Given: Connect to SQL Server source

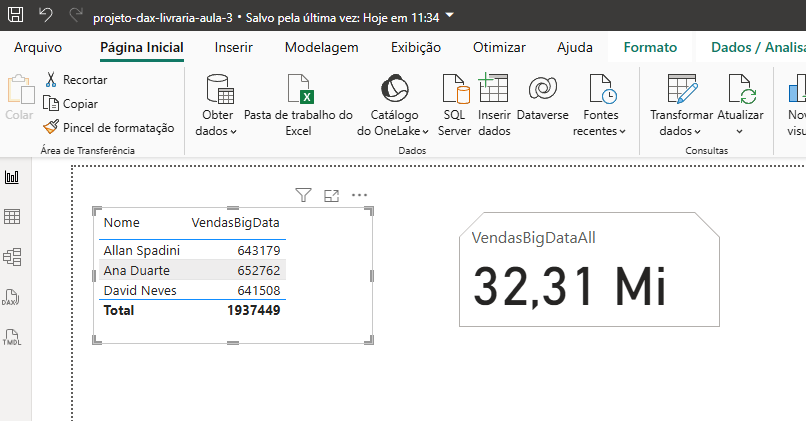Looking at the screenshot, I should click(454, 105).
